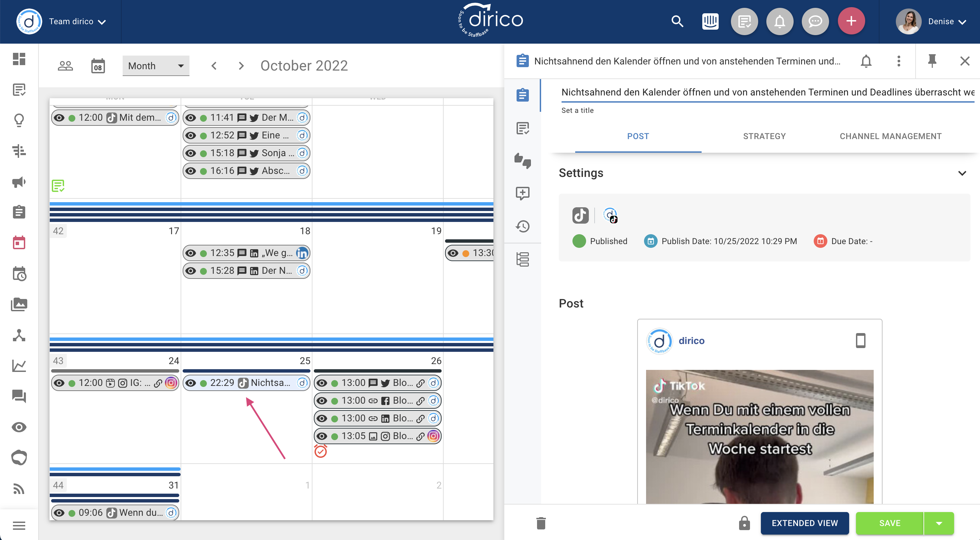The image size is (980, 540).
Task: Open the add comment icon in panel
Action: click(523, 193)
